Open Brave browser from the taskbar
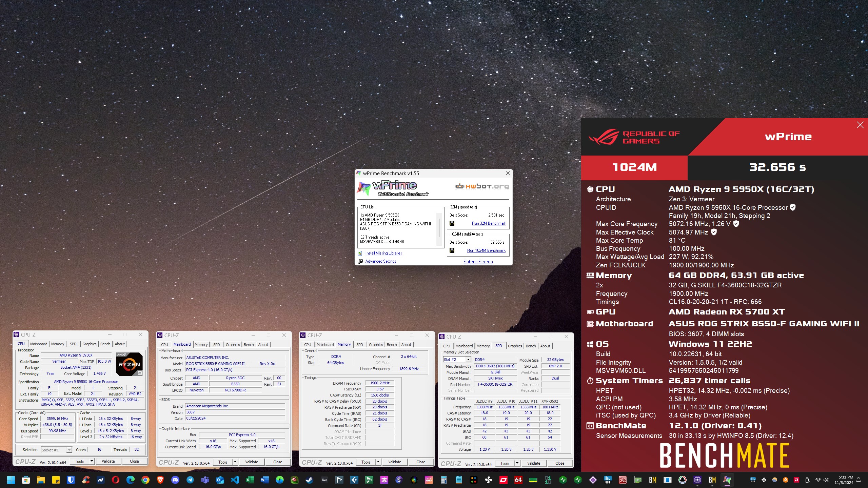868x488 pixels. [x=160, y=480]
